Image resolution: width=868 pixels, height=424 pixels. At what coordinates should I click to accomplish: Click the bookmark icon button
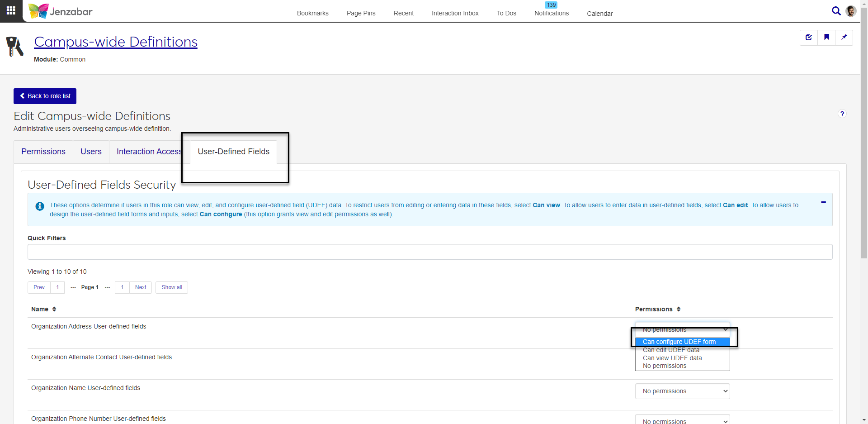click(826, 38)
